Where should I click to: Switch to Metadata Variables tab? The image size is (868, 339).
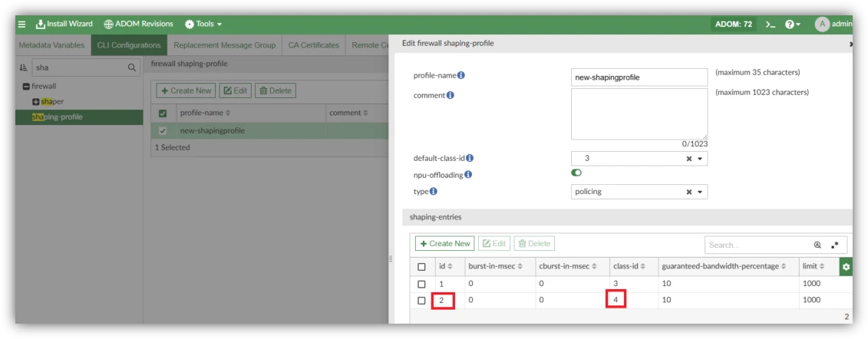click(51, 45)
